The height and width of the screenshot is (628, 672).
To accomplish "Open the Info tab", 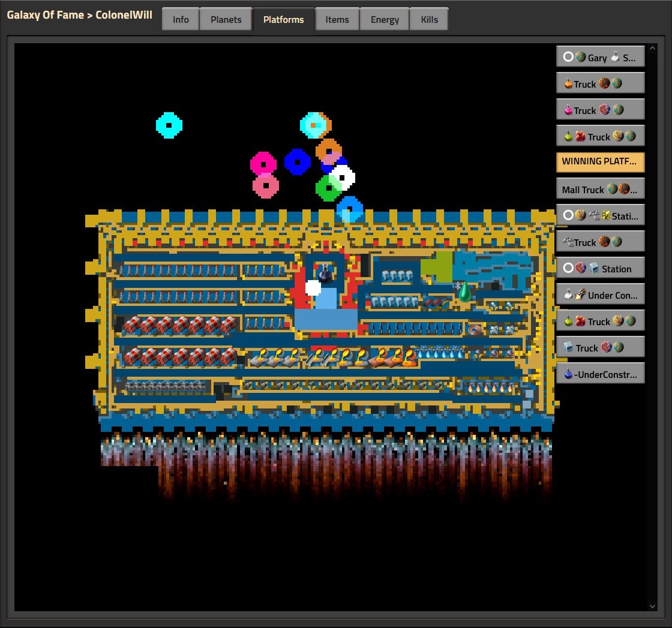I will pyautogui.click(x=181, y=19).
